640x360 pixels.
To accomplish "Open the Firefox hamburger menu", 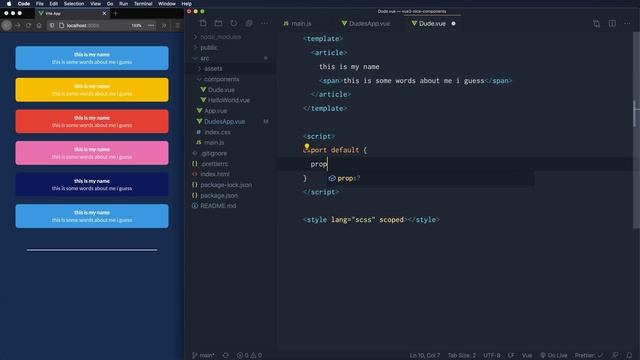I will (x=178, y=25).
